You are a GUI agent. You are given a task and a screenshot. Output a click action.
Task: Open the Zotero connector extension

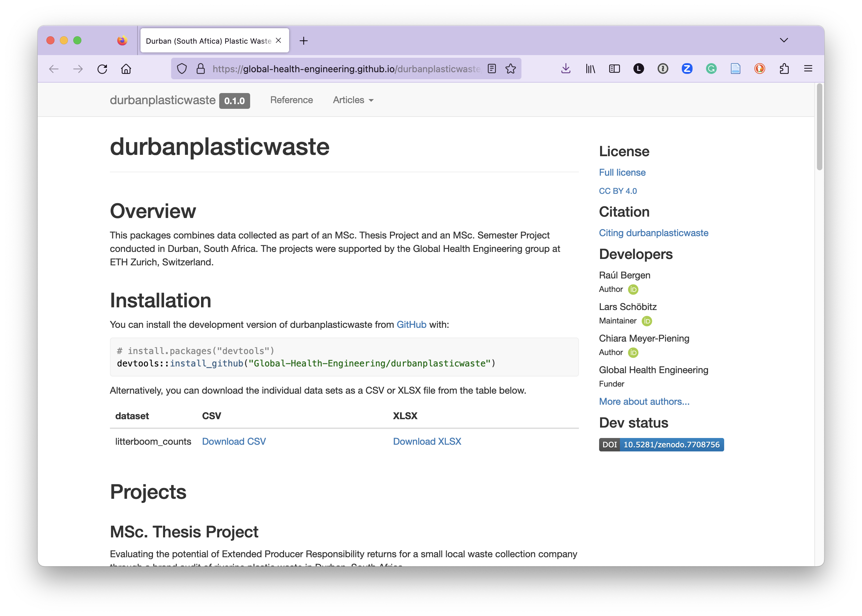(687, 69)
